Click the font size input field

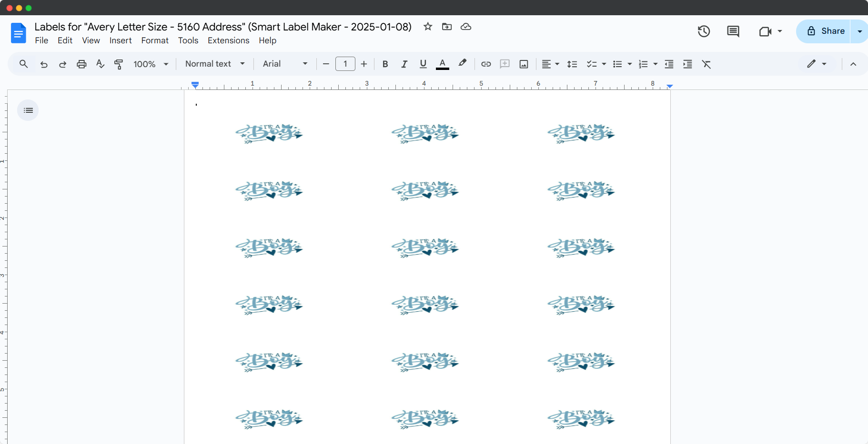[x=345, y=64]
